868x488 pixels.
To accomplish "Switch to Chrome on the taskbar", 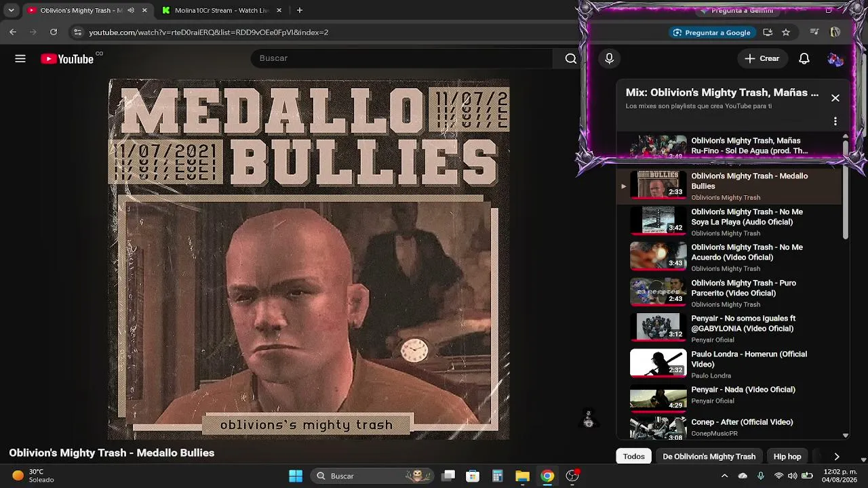I will pyautogui.click(x=547, y=476).
